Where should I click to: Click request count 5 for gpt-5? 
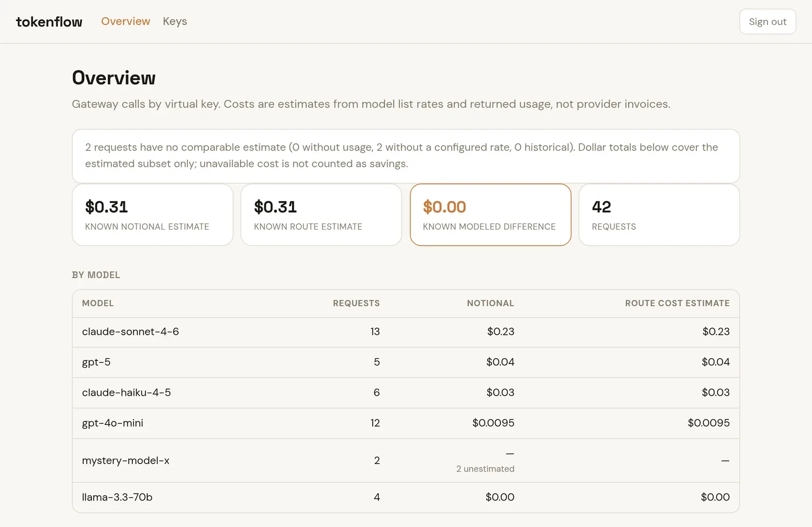click(x=377, y=362)
